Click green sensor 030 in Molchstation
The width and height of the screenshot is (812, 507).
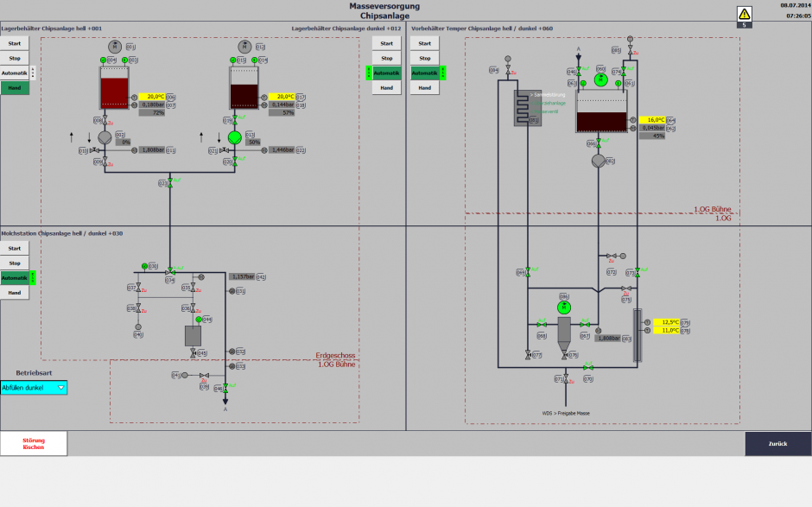(x=144, y=266)
